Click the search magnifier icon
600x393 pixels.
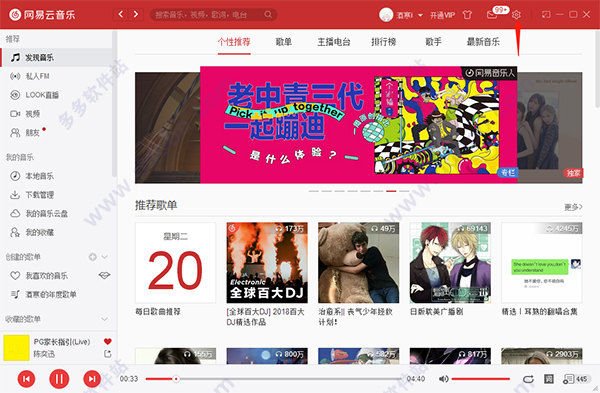coord(268,15)
